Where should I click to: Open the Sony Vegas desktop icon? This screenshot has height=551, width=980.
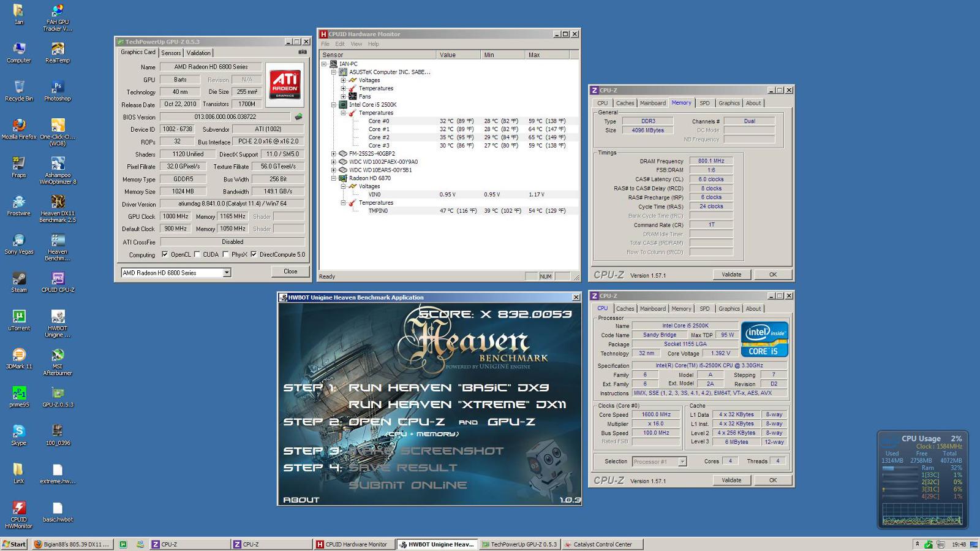tap(19, 243)
